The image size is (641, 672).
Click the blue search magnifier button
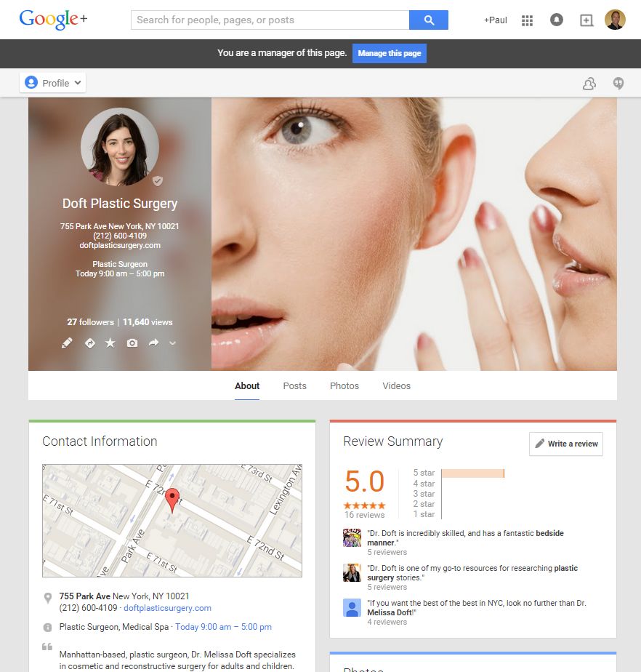[x=429, y=20]
